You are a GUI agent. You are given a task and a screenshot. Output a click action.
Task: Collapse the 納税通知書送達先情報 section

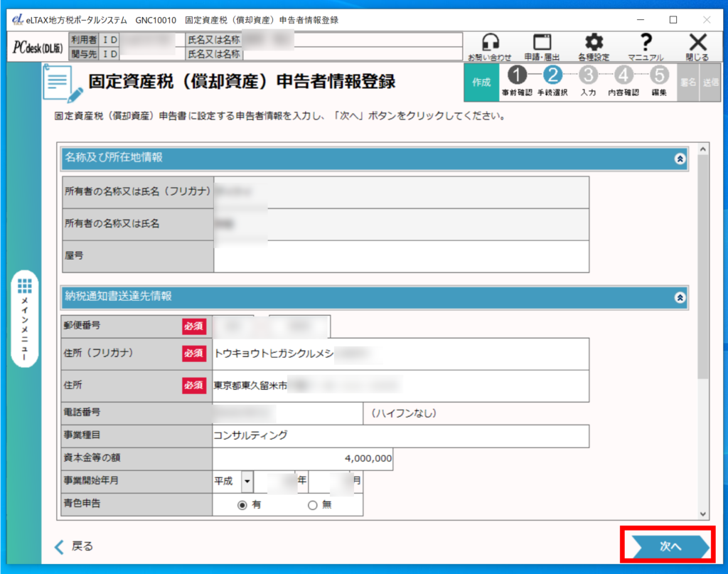coord(680,298)
